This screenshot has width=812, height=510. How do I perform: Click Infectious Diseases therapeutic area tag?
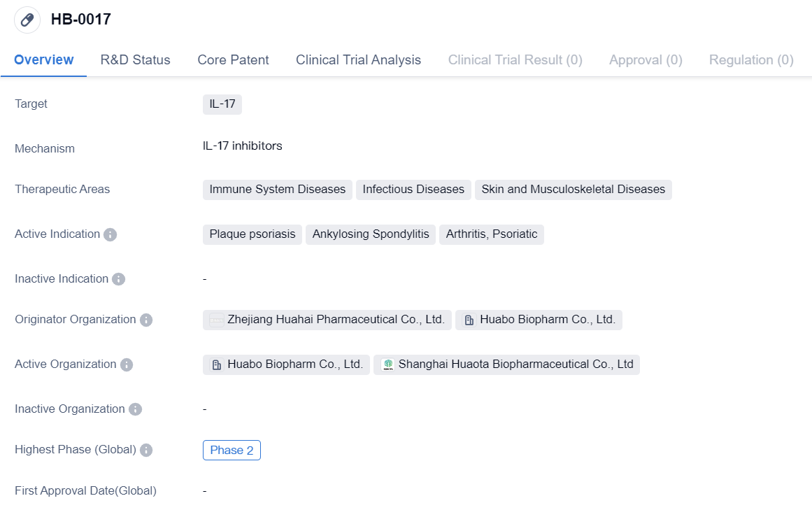[413, 190]
